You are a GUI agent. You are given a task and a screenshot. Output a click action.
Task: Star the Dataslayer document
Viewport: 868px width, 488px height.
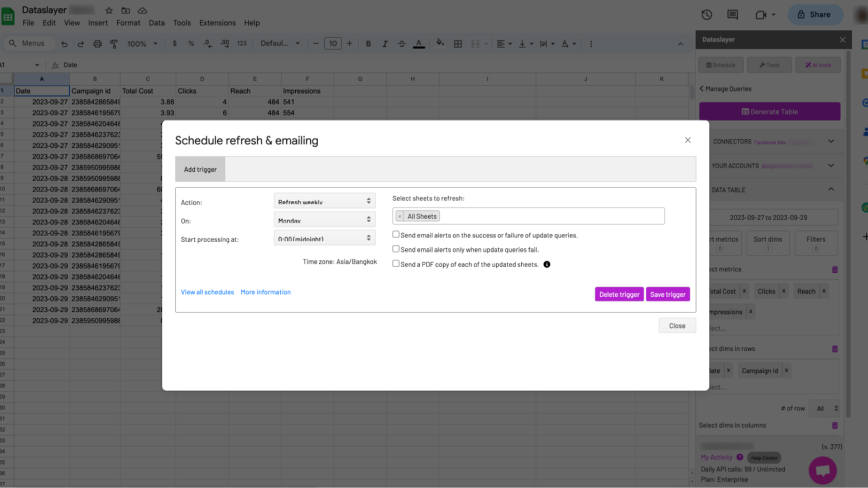point(109,11)
